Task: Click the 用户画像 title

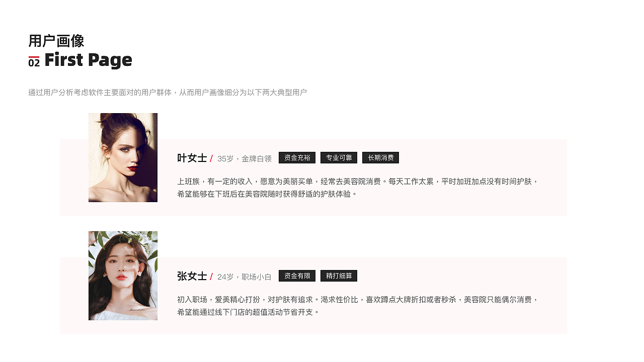Action: pos(56,41)
